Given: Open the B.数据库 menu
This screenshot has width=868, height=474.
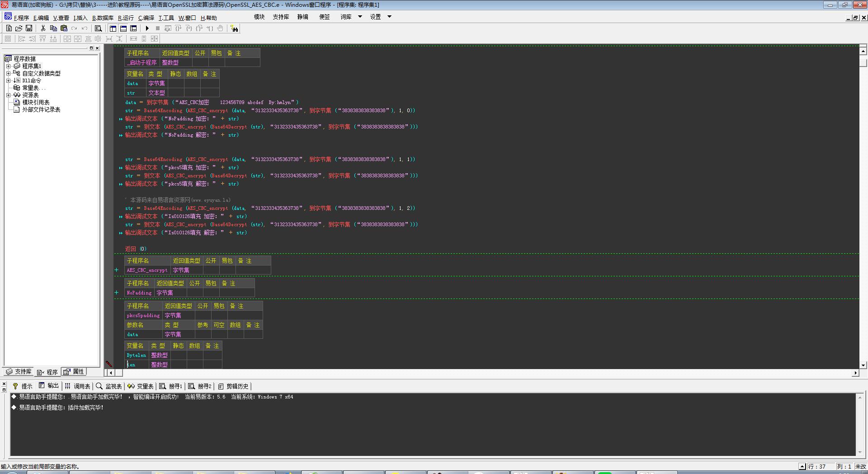Looking at the screenshot, I should pyautogui.click(x=103, y=18).
